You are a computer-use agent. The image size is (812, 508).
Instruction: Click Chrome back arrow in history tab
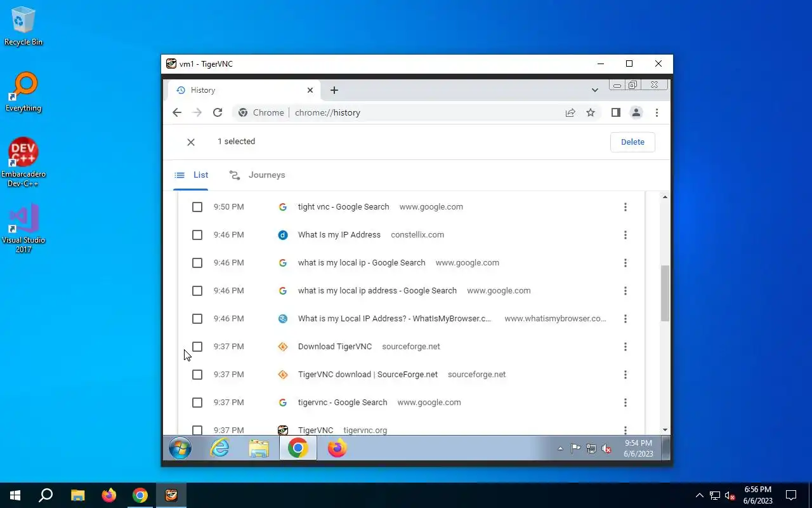pyautogui.click(x=177, y=112)
